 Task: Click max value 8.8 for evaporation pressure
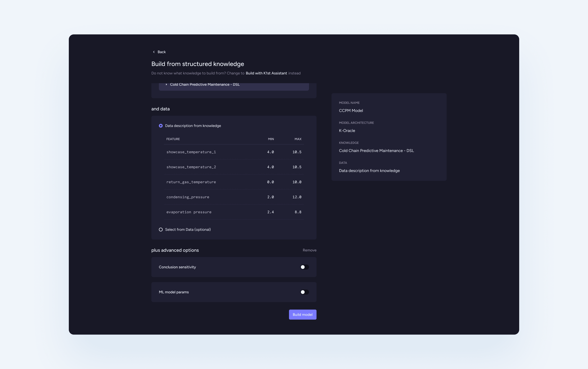pyautogui.click(x=298, y=212)
